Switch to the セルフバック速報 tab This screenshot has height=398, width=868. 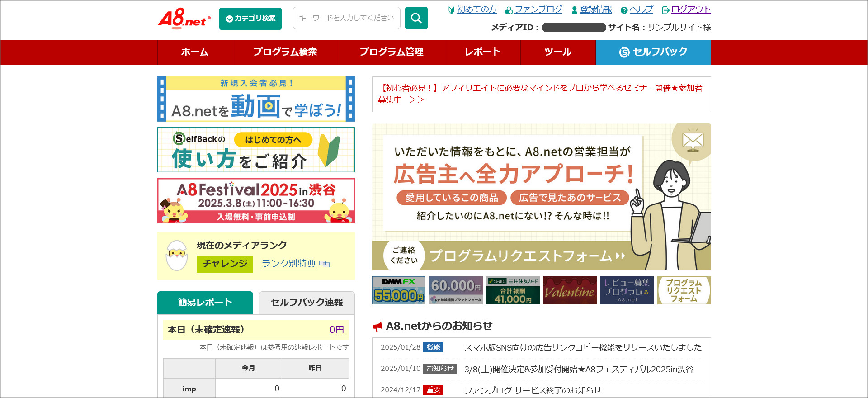point(307,303)
